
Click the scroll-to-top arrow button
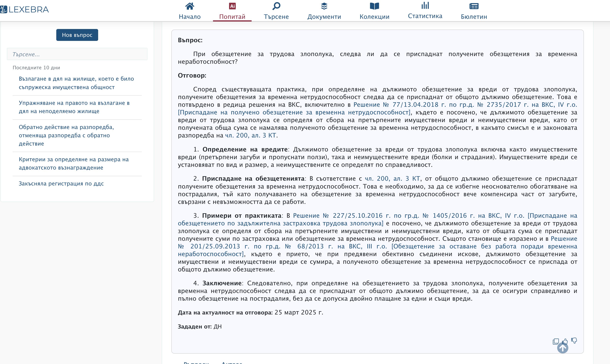562,348
